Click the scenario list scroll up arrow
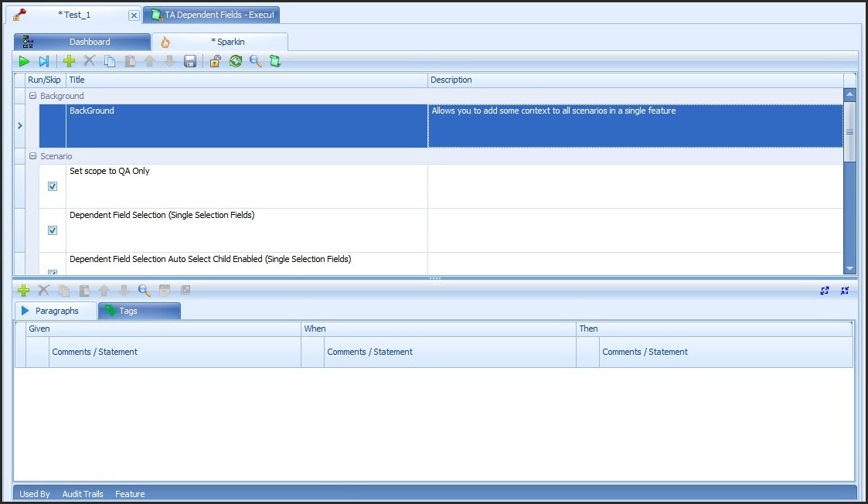This screenshot has width=868, height=504. click(x=849, y=94)
